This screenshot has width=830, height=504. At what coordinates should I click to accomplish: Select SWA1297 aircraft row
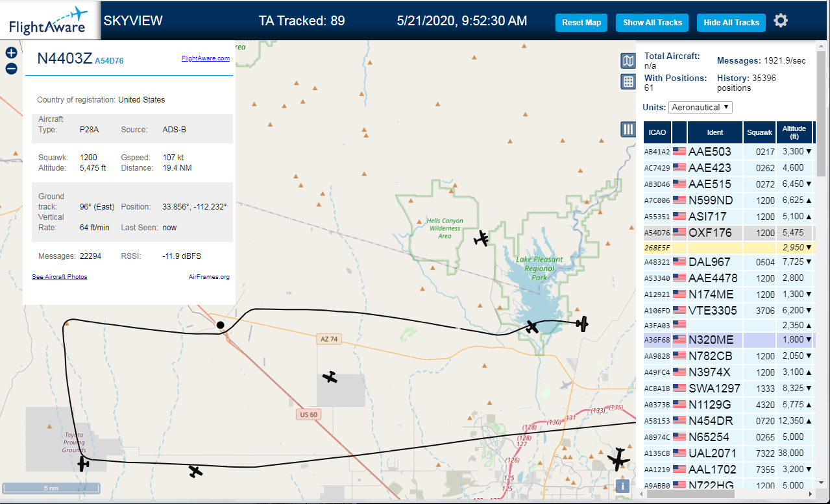728,388
